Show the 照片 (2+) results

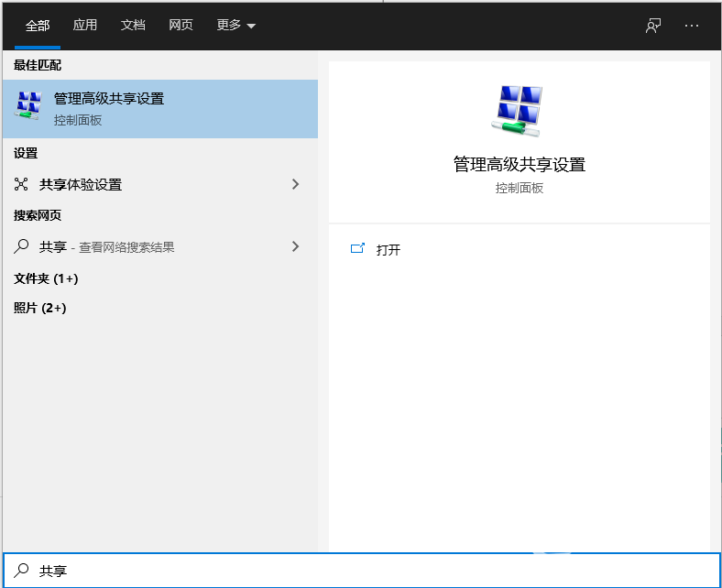[x=40, y=308]
